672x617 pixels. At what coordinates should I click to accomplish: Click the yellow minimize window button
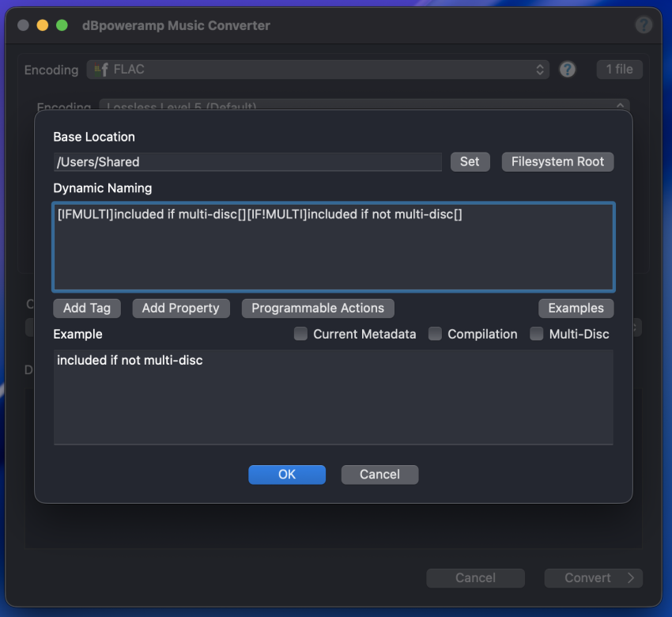tap(43, 25)
